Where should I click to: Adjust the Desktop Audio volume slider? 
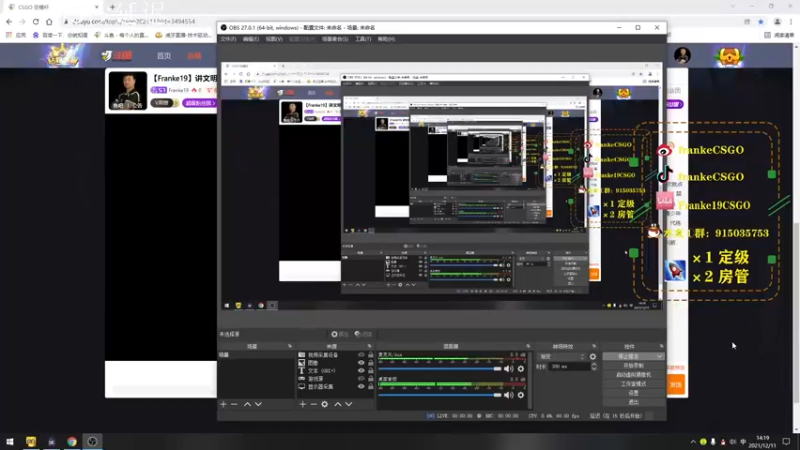440,395
